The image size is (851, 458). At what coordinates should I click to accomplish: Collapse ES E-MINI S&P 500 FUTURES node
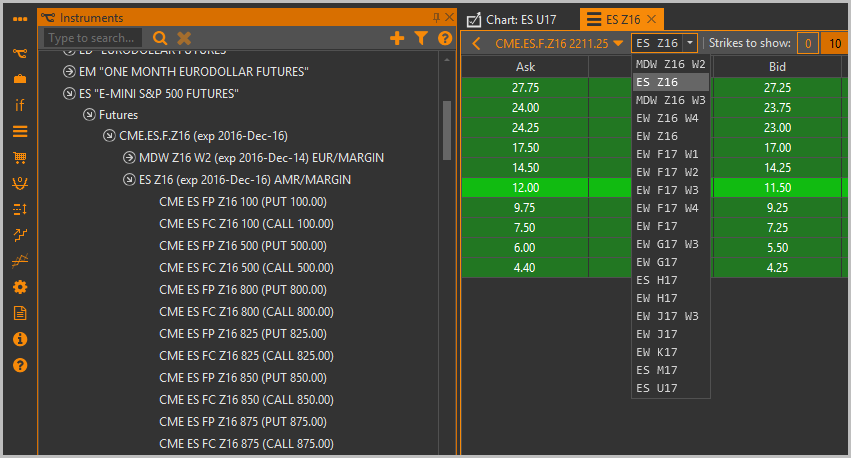click(69, 93)
